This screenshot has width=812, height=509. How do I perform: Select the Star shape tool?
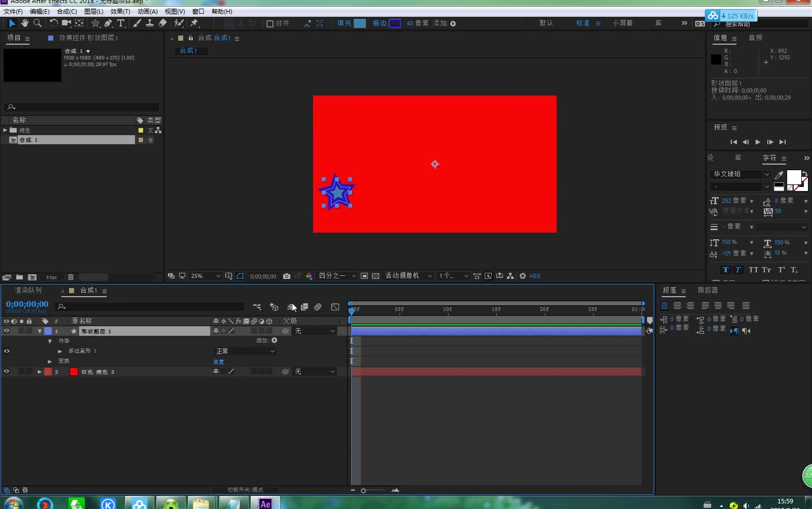point(95,23)
